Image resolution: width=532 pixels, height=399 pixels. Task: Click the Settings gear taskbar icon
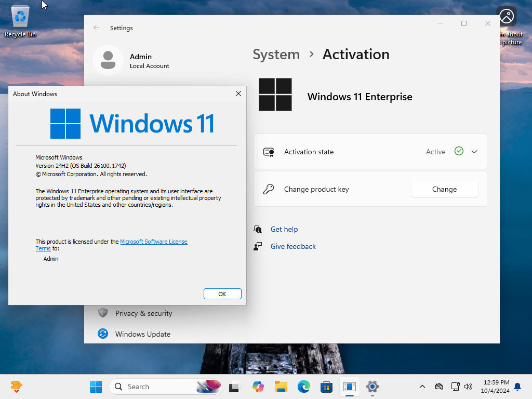pos(372,387)
